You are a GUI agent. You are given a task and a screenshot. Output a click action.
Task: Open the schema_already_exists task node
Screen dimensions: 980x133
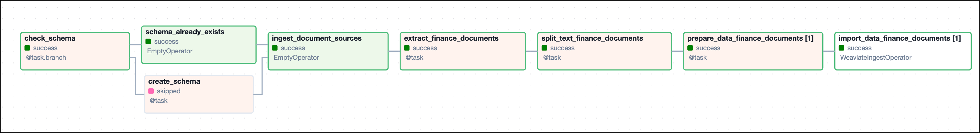(184, 32)
